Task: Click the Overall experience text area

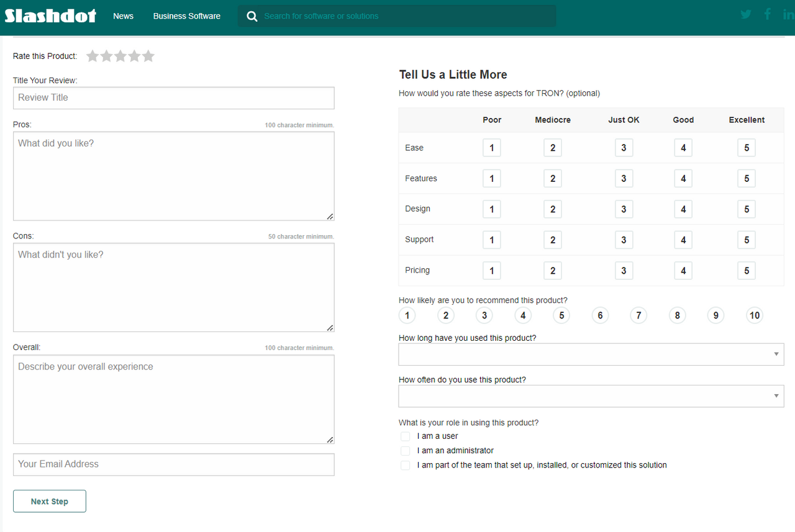Action: click(x=174, y=399)
